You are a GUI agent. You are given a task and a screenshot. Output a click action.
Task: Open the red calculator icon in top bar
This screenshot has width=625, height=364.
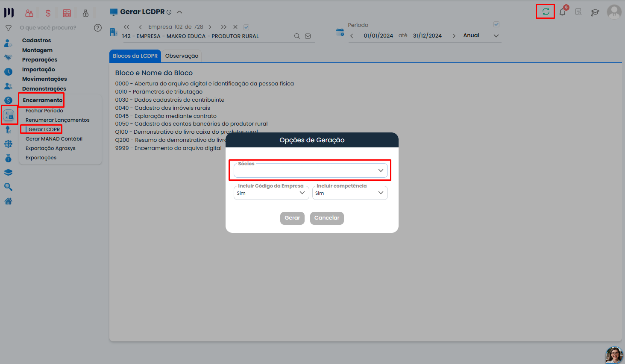[x=67, y=13]
